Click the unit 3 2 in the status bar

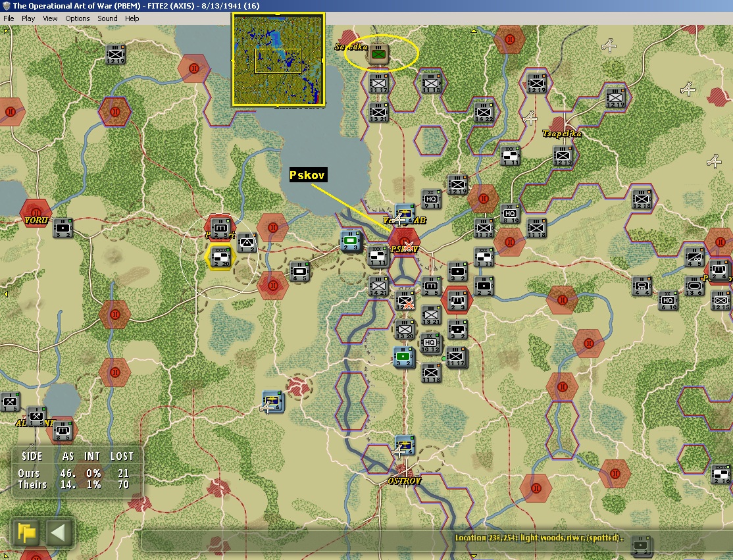[642, 546]
